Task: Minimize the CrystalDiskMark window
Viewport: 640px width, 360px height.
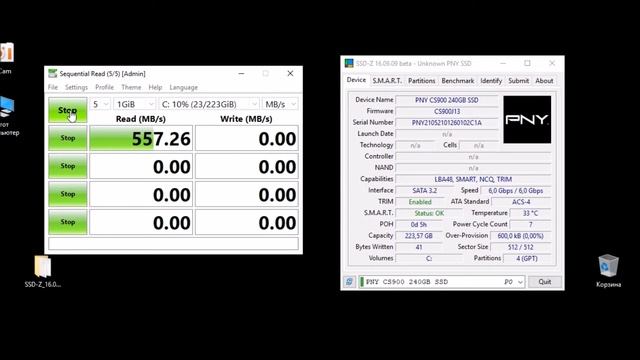Action: pyautogui.click(x=241, y=73)
